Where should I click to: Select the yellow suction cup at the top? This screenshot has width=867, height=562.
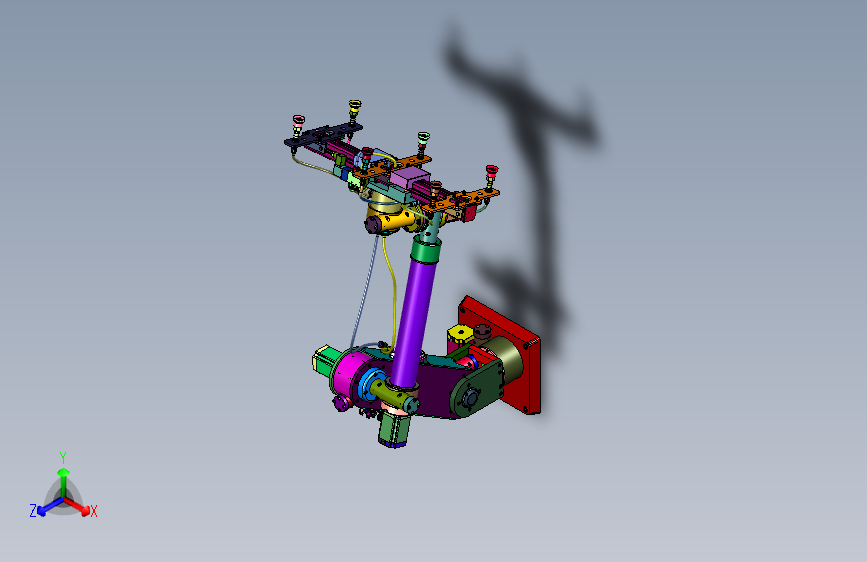[x=354, y=105]
